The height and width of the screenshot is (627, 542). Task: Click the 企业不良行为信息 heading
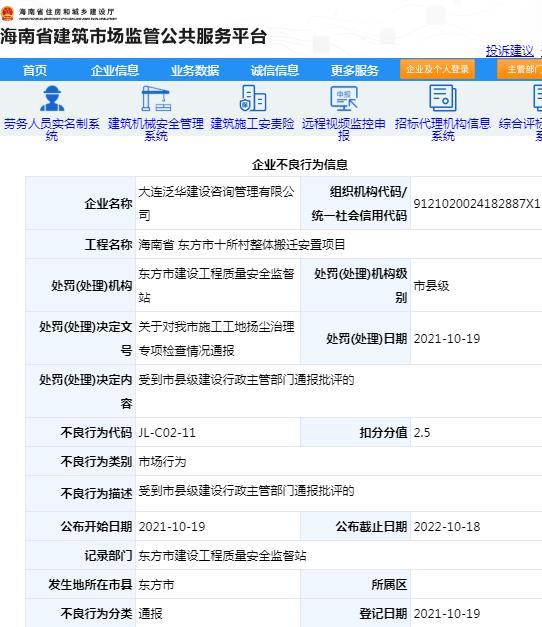tap(300, 165)
